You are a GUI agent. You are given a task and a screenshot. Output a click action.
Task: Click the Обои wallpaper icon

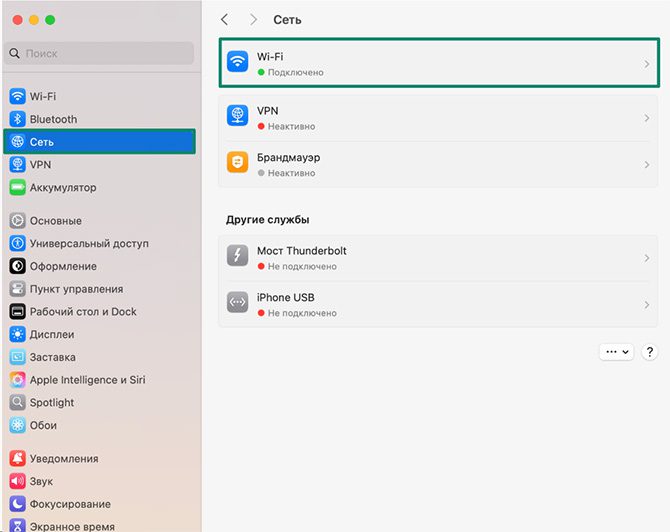point(18,425)
